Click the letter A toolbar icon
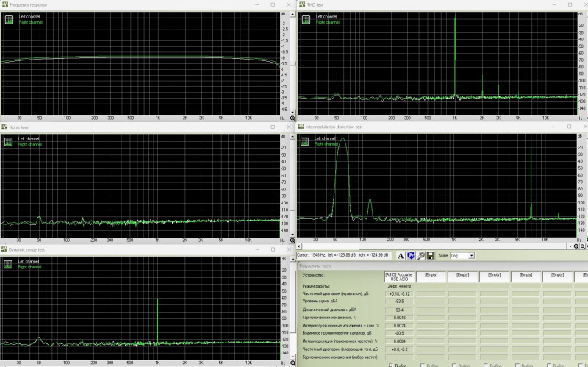The height and width of the screenshot is (367, 588). tap(401, 255)
